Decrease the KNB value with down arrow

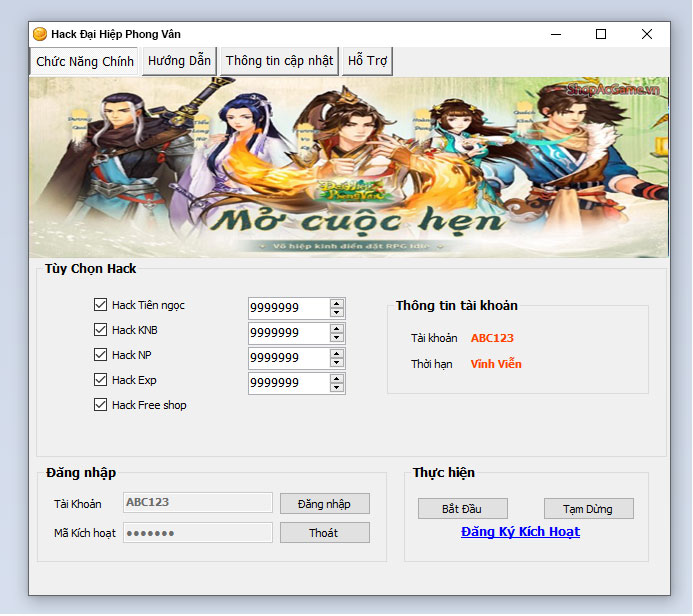pyautogui.click(x=337, y=338)
